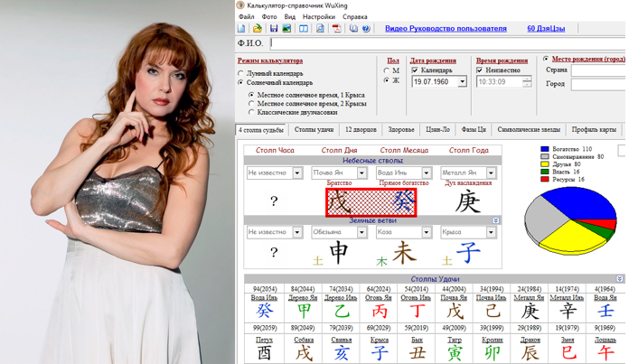Click the red-haired woman photo

tap(117, 182)
